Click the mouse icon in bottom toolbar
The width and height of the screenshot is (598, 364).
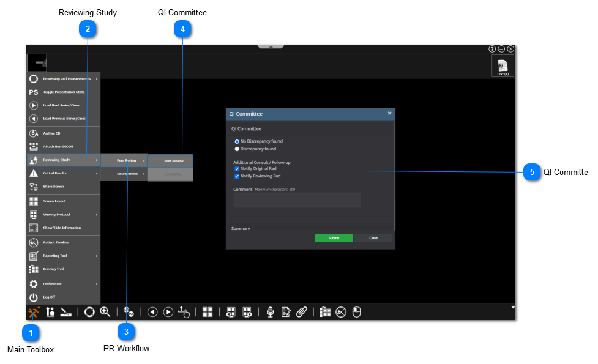[357, 312]
